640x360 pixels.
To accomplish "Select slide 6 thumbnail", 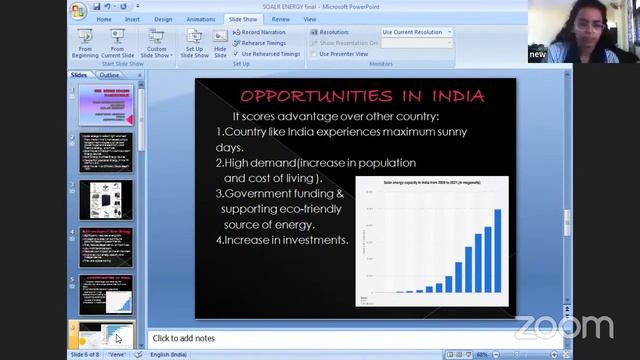I will (106, 335).
